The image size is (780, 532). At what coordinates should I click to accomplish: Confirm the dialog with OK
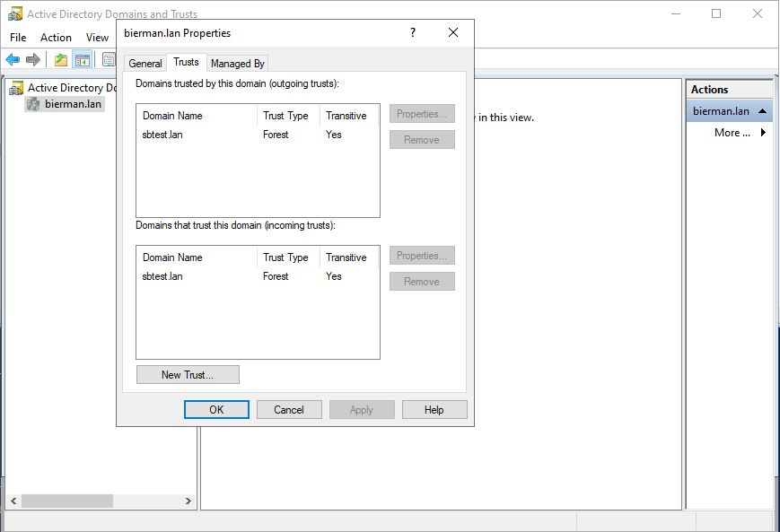coord(216,410)
